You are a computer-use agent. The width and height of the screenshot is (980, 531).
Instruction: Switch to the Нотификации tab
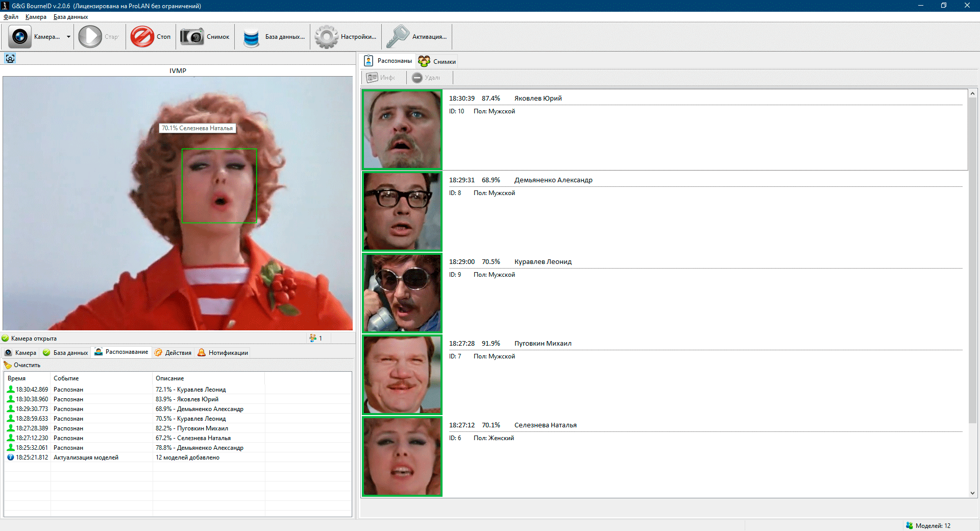click(x=223, y=353)
